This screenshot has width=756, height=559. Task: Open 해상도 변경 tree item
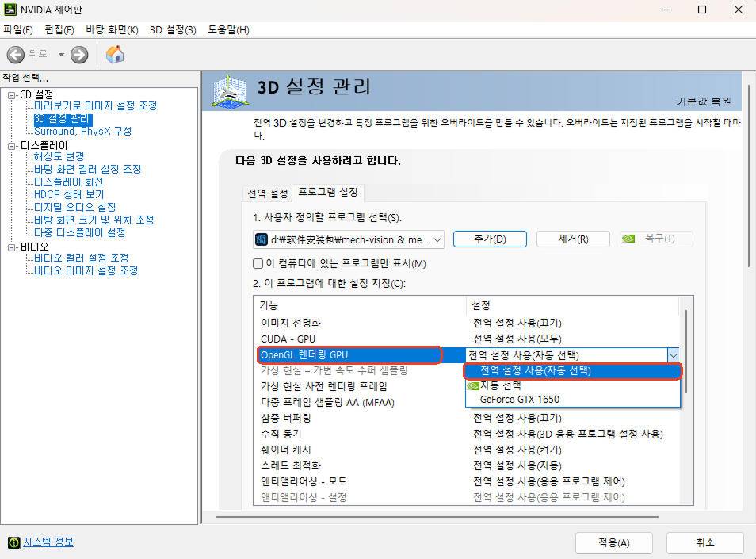click(x=59, y=156)
